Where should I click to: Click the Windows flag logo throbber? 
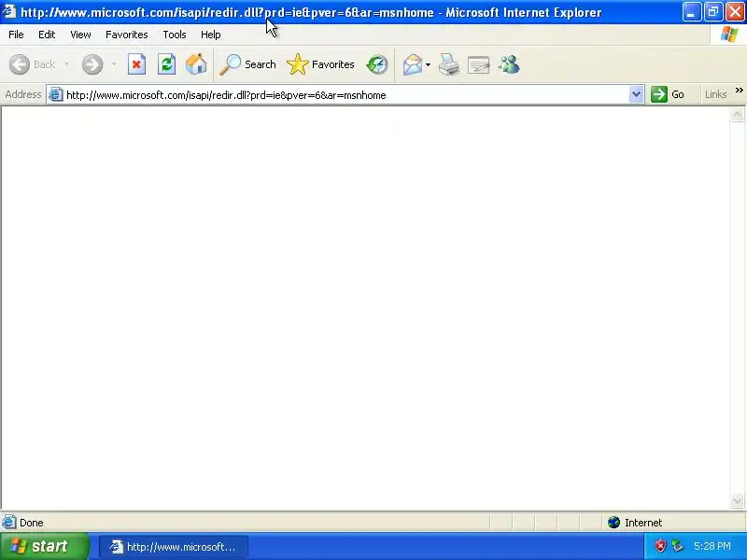(x=728, y=35)
